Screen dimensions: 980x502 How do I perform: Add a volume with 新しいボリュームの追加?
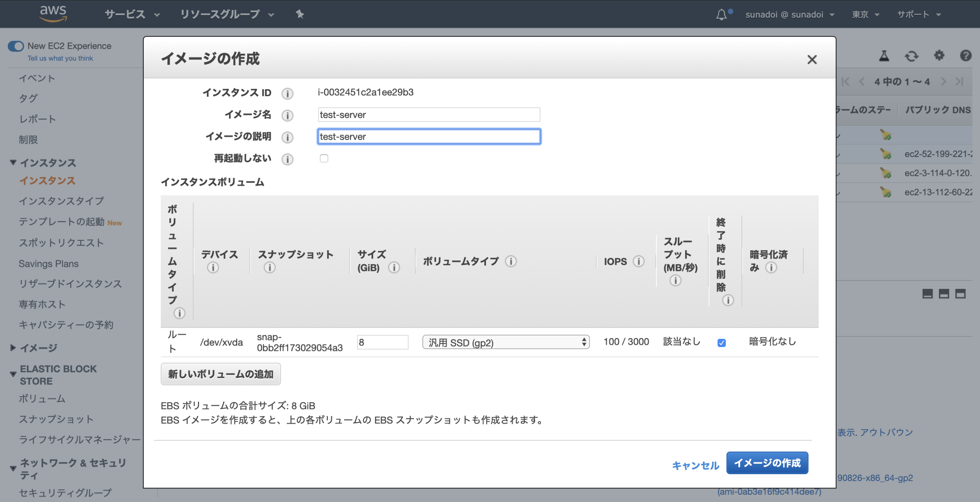221,374
